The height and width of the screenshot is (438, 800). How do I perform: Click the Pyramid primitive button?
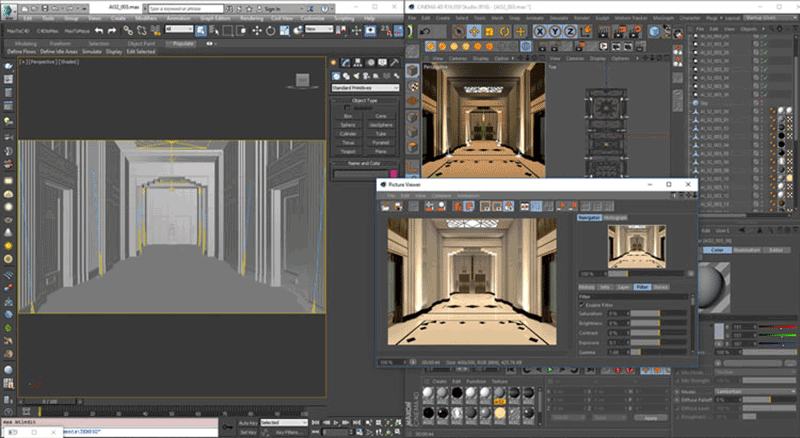tap(381, 143)
